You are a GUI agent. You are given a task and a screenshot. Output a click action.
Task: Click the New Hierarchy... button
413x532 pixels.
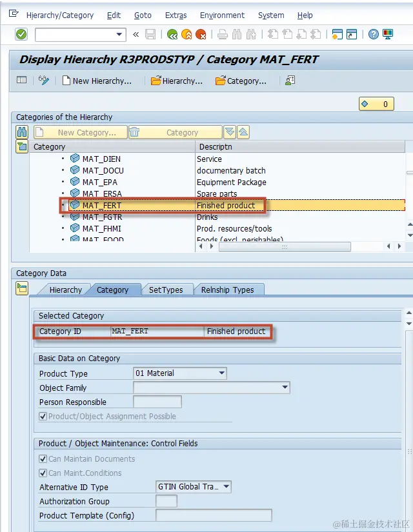(97, 81)
